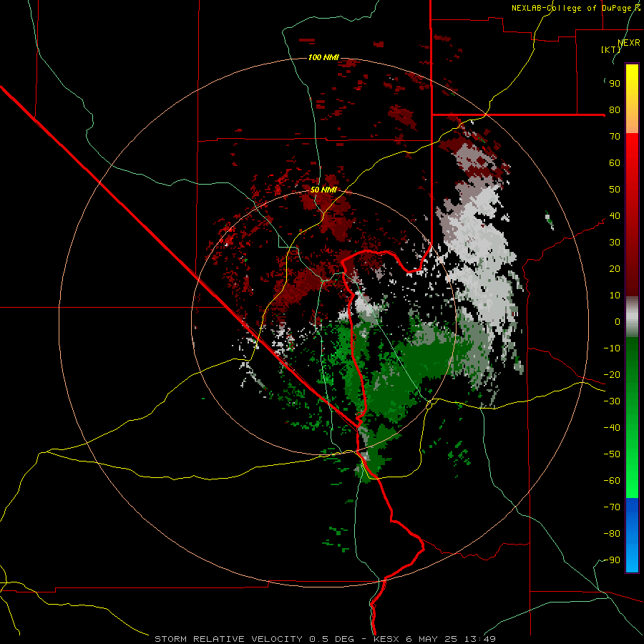The width and height of the screenshot is (644, 644).
Task: Click the -90 value on velocity scale
Action: (x=612, y=560)
